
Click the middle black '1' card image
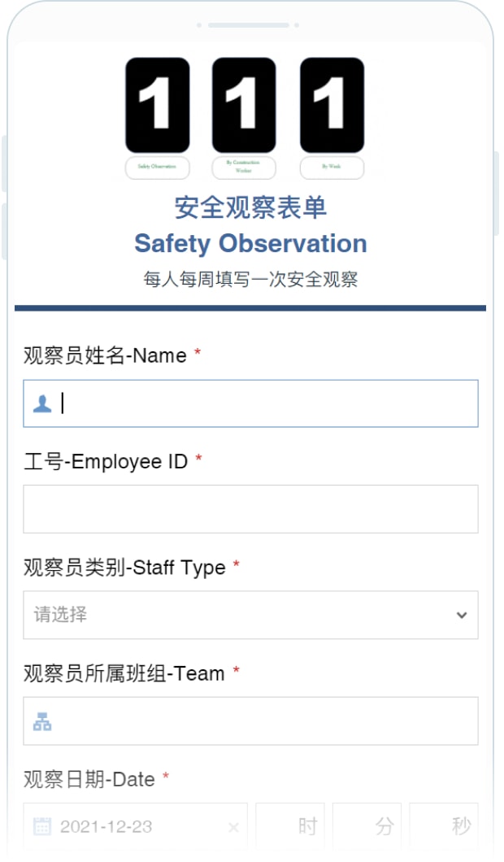click(244, 106)
